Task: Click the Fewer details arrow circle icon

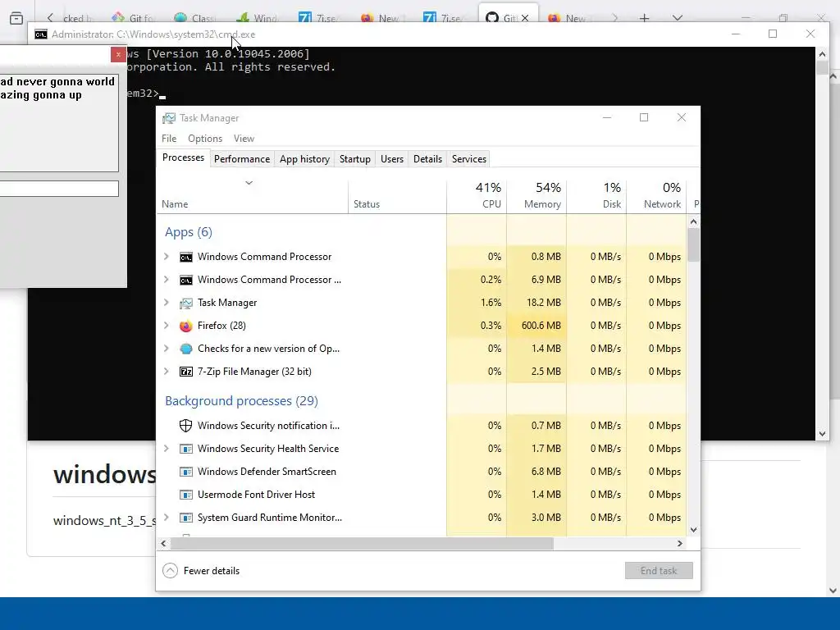Action: tap(170, 571)
